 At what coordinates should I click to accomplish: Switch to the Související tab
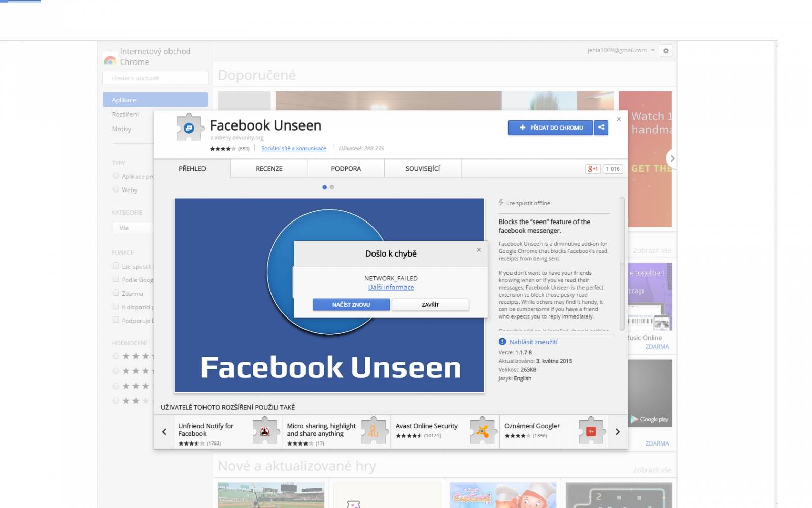tap(423, 169)
